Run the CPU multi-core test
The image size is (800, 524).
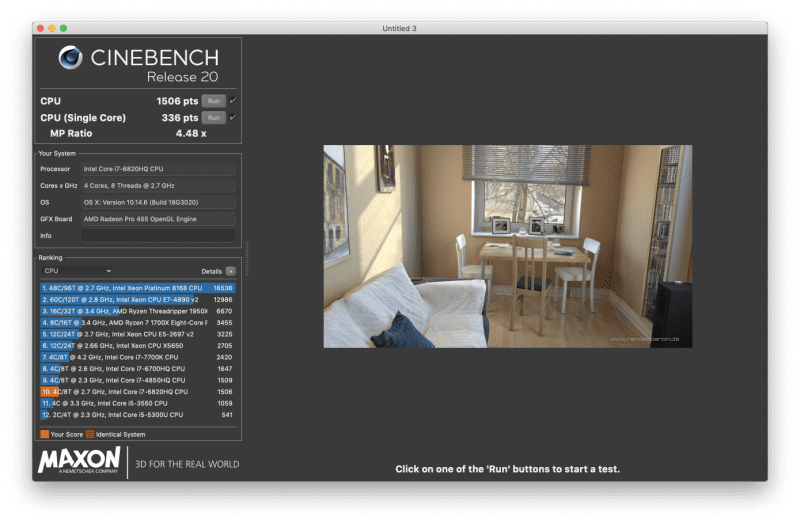(214, 101)
